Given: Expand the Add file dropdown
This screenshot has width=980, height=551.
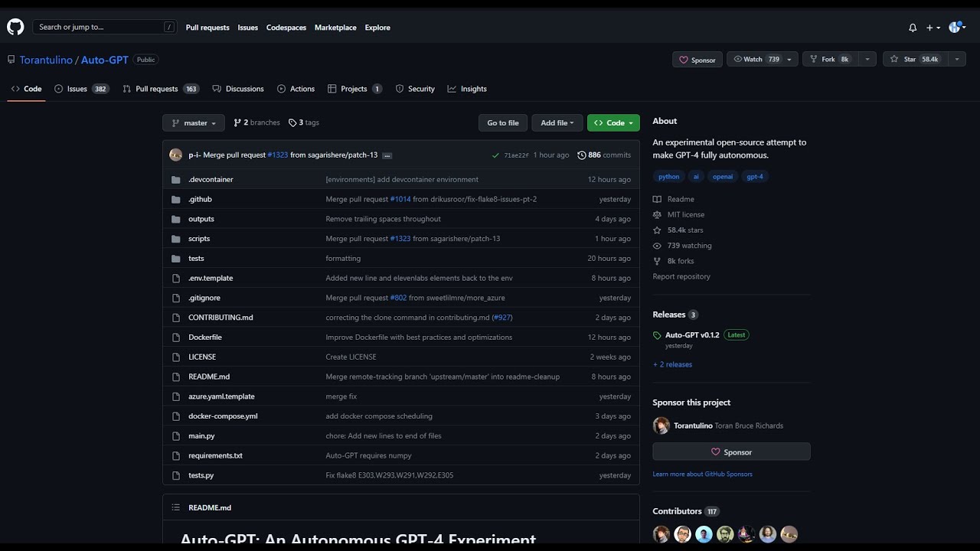Looking at the screenshot, I should click(557, 122).
